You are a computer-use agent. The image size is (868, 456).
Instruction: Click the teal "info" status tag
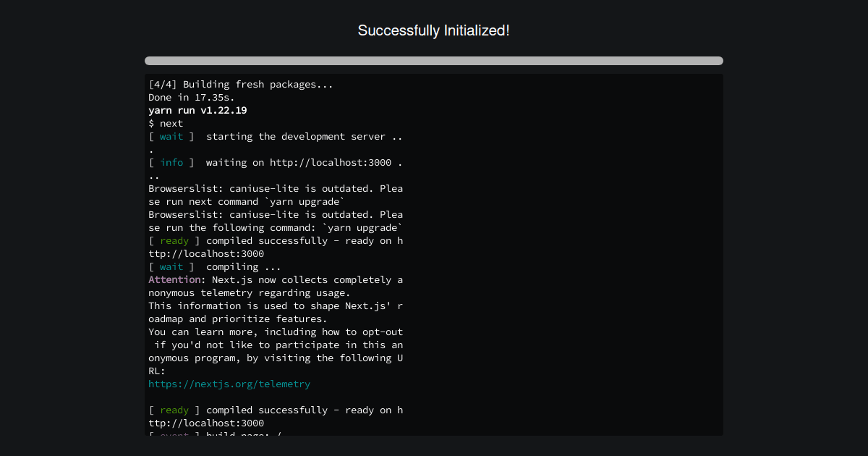(171, 163)
